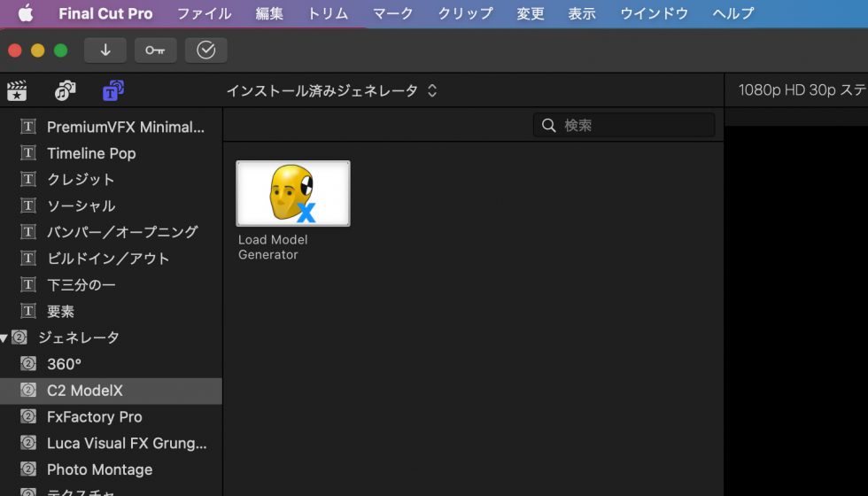Screen dimensions: 868x496
Task: Open the ヘルプ menu
Action: point(733,13)
